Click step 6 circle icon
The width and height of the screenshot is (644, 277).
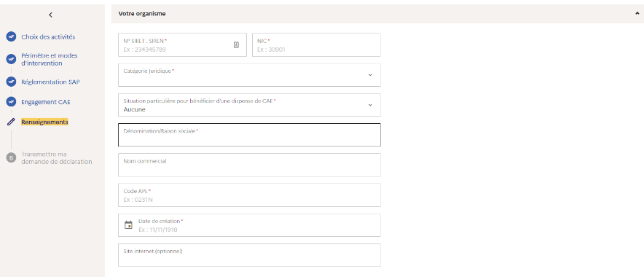point(11,157)
